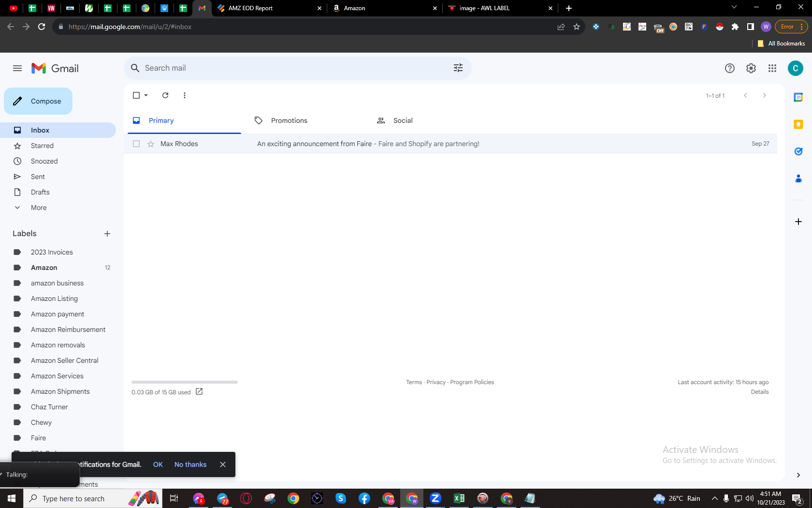Screen dimensions: 812x508
Task: Open storage management link icon
Action: [199, 391]
